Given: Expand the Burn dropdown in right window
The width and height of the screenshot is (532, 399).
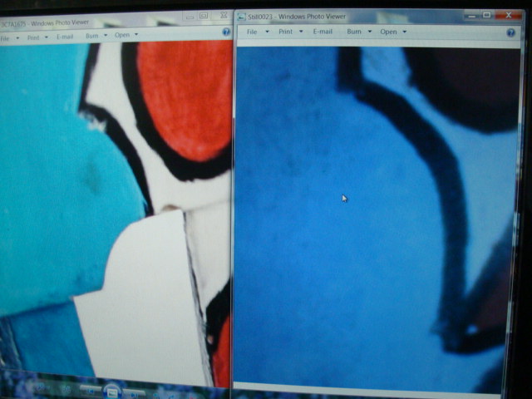Looking at the screenshot, I should click(358, 31).
